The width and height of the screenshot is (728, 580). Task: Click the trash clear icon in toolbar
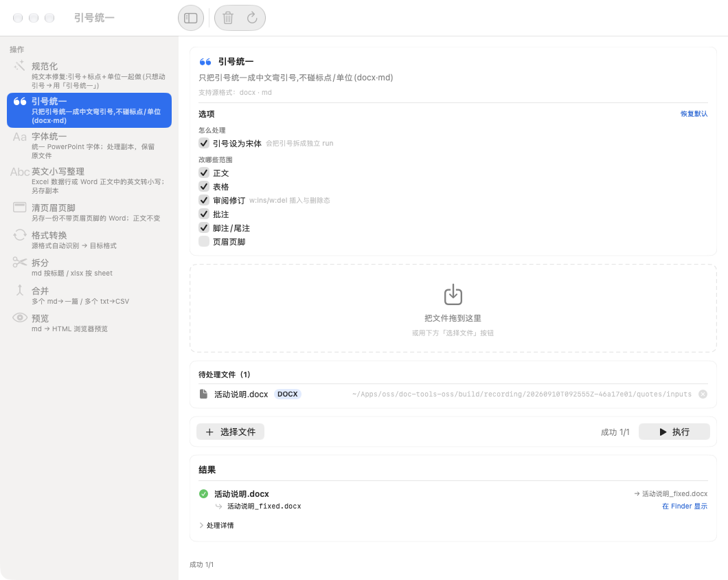click(x=227, y=18)
